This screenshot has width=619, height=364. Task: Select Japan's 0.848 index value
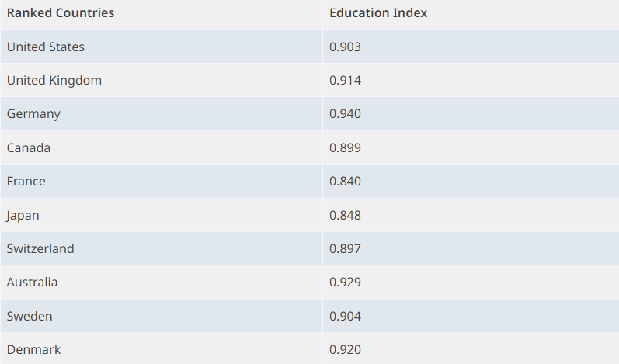(x=345, y=215)
